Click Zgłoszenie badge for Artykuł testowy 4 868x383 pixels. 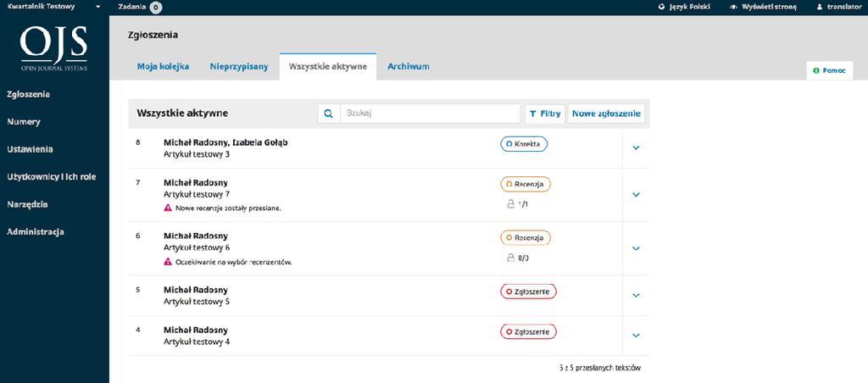(x=528, y=331)
